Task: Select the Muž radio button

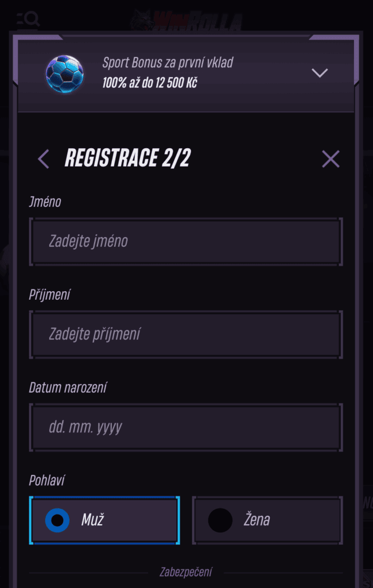Action: coord(57,520)
